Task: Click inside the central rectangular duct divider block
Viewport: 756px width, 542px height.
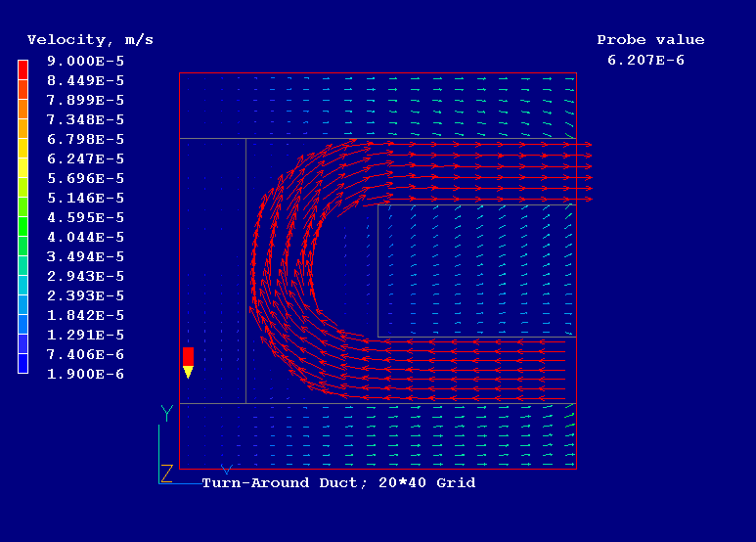Action: 476,270
